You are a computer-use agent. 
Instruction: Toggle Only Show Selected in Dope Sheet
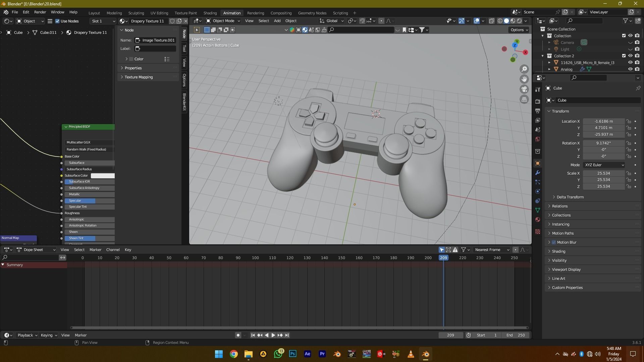(442, 250)
